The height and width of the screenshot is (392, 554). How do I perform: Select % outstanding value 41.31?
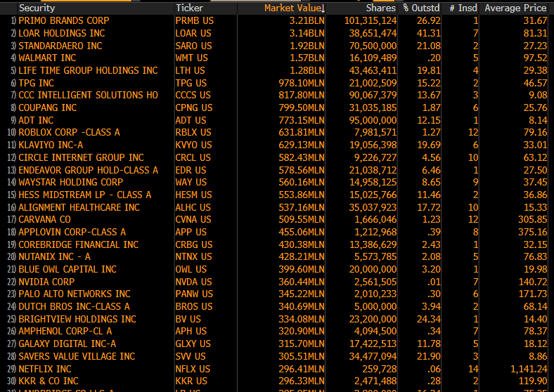click(429, 33)
